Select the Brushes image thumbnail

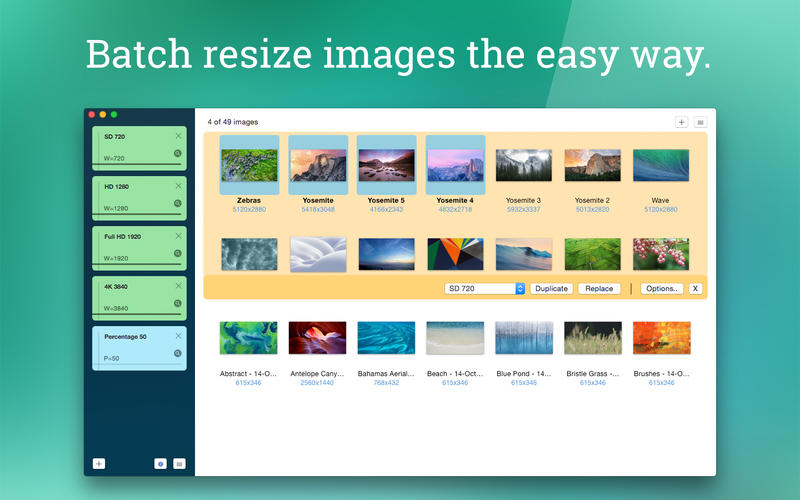pos(662,338)
